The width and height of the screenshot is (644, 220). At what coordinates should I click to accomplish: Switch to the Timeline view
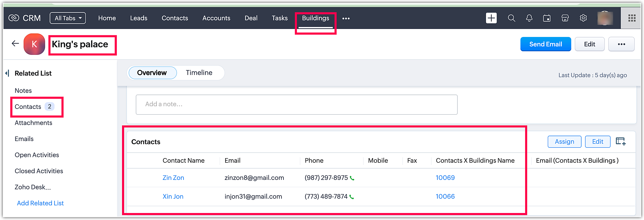[x=199, y=73]
